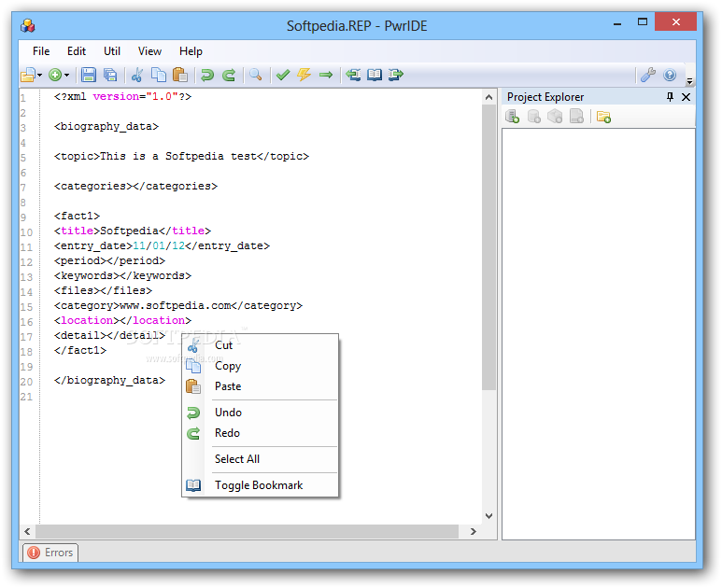The height and width of the screenshot is (588, 722).
Task: Click the location tag on line 16
Action: coord(122,320)
